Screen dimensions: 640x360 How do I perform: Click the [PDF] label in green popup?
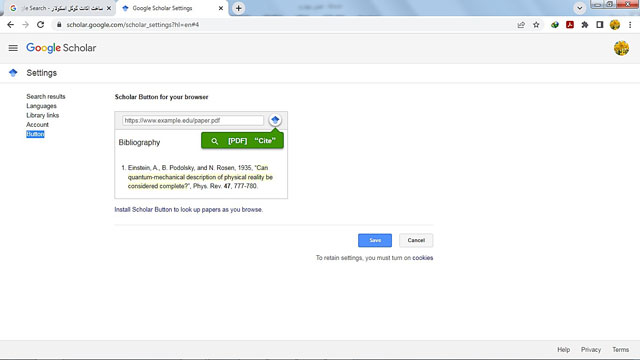tap(238, 141)
